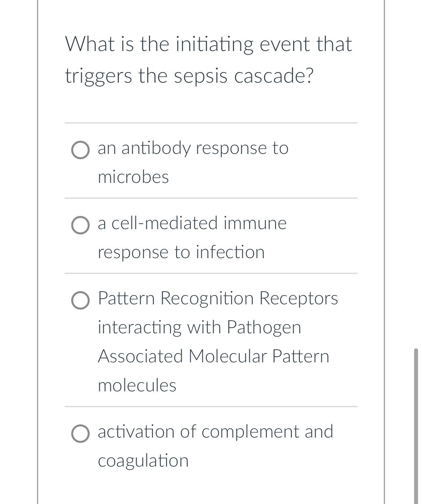
Task: Click the question text about the sepsis cascade
Action: [x=208, y=59]
